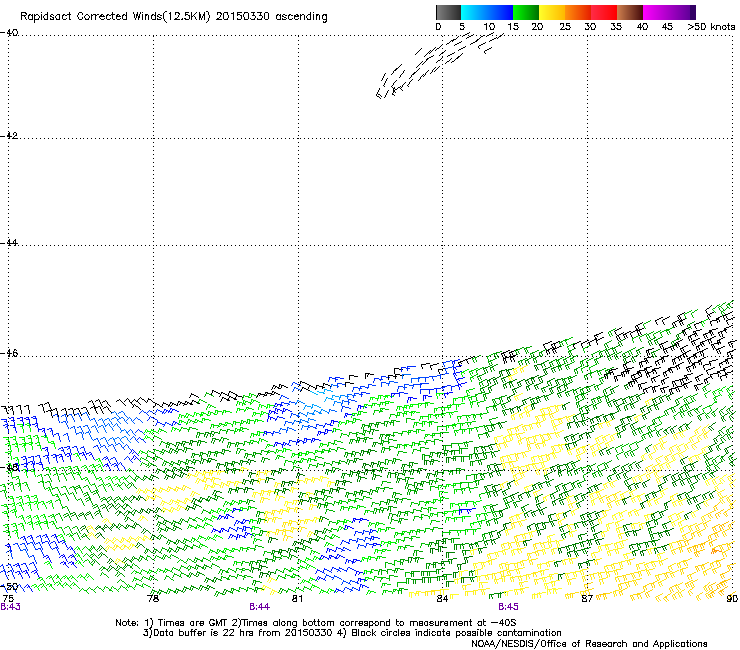Screen dimensions: 740x650
Task: Click the purple time label 8:44
Action: pyautogui.click(x=260, y=607)
